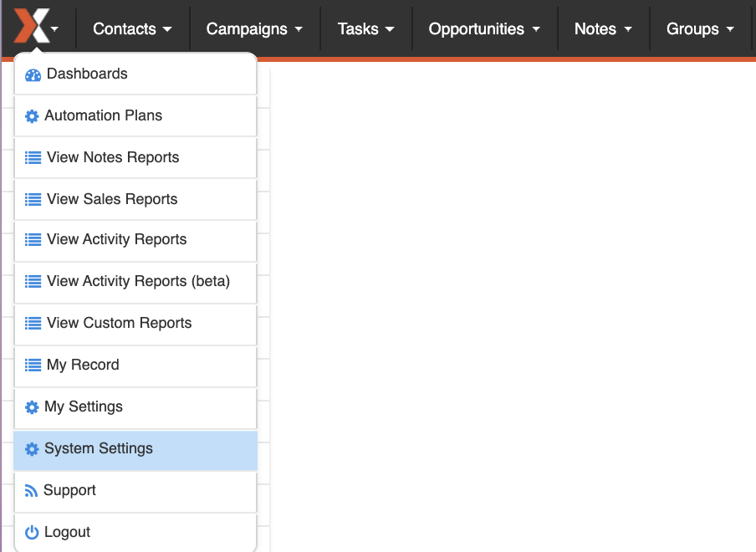
Task: Open View Custom Reports from menu
Action: pos(119,323)
